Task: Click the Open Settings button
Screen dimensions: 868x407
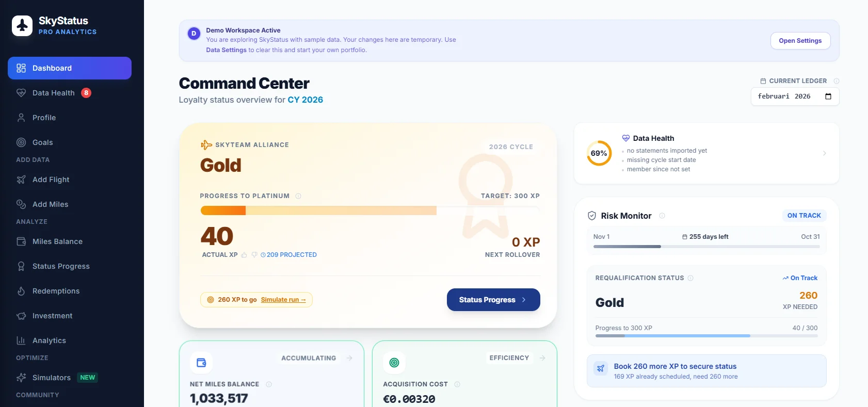Action: [x=800, y=40]
